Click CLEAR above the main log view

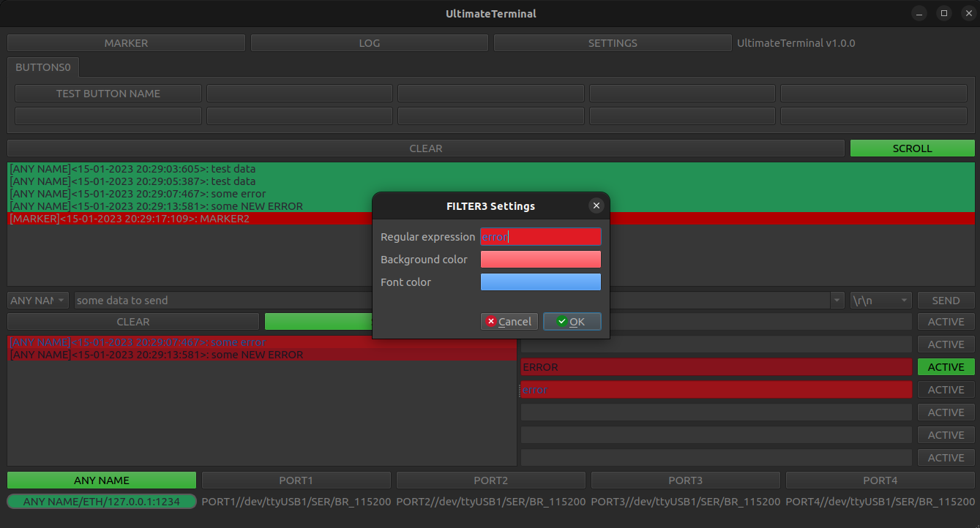click(x=426, y=148)
